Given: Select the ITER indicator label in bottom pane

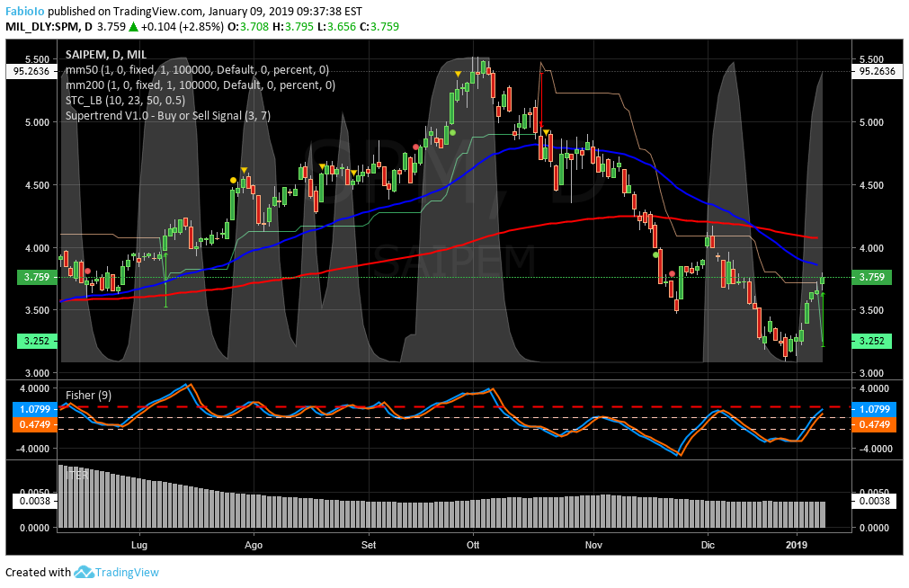Looking at the screenshot, I should pyautogui.click(x=77, y=475).
